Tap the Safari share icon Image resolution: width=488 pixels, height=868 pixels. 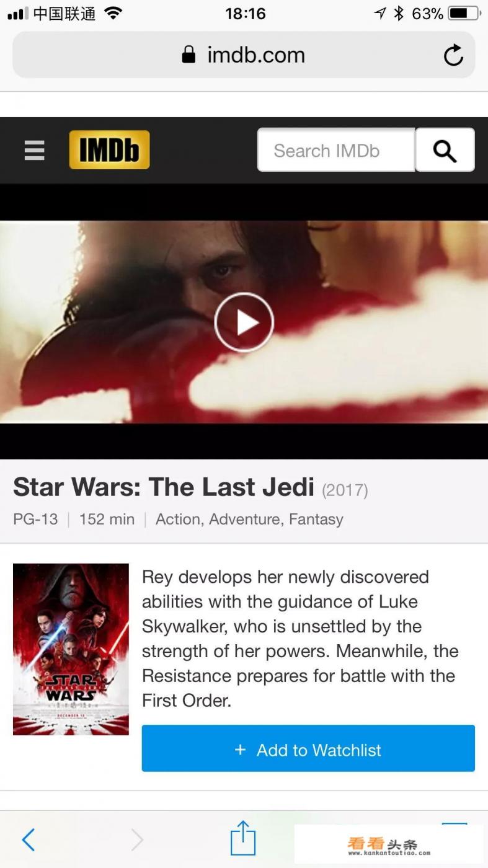(243, 838)
